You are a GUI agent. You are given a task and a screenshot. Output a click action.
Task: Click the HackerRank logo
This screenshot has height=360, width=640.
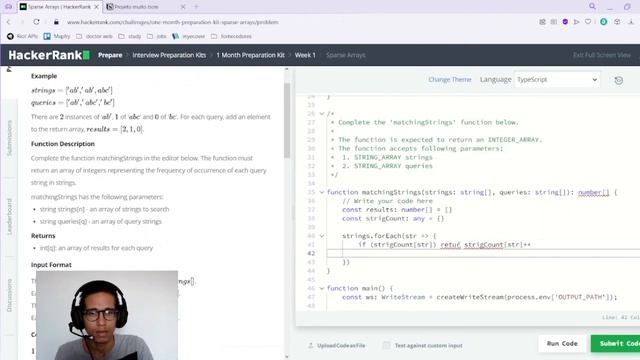point(49,55)
